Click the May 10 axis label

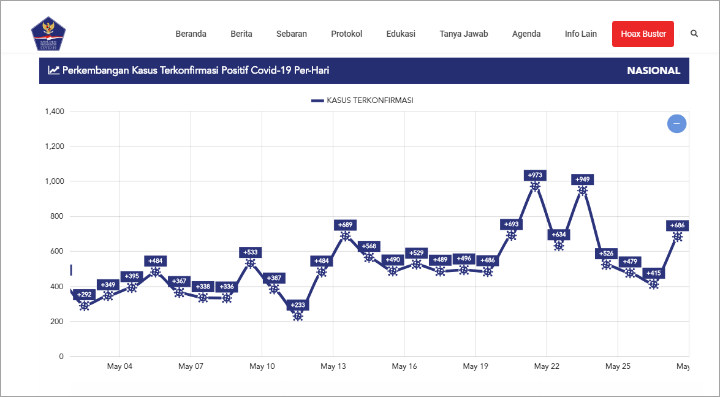point(262,366)
